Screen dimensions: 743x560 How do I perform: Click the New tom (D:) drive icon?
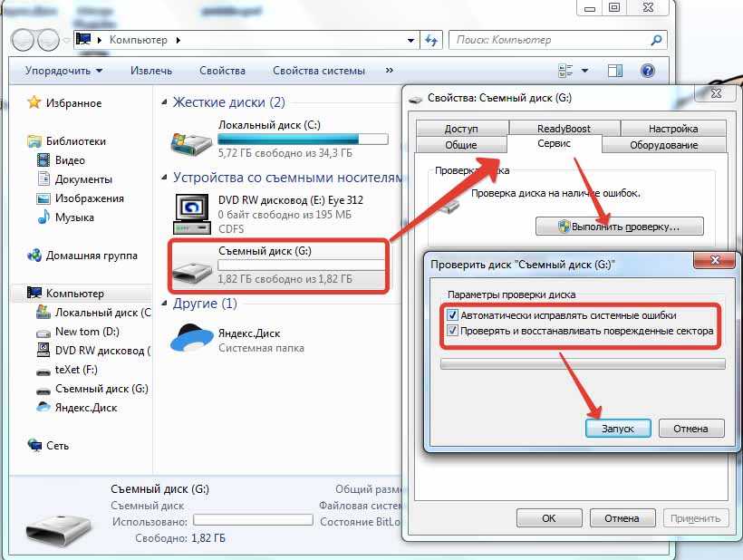tap(43, 333)
